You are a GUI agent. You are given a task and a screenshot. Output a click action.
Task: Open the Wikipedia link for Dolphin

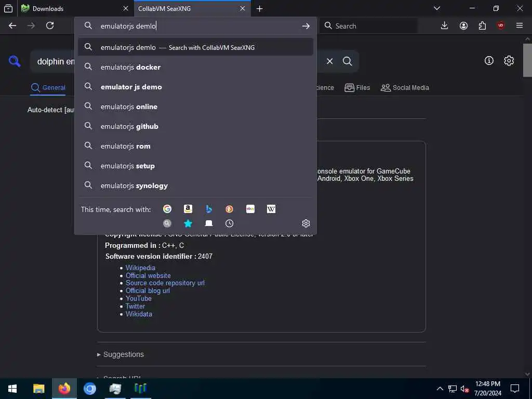(140, 268)
